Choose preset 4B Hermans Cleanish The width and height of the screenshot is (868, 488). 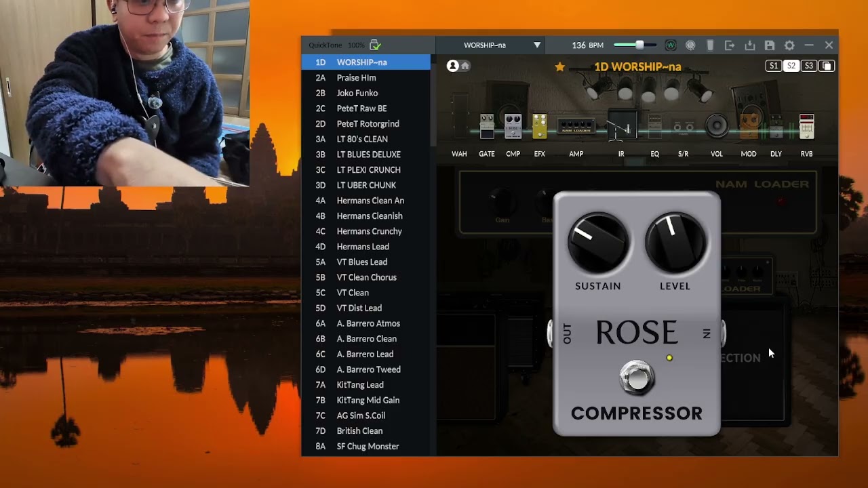point(366,216)
